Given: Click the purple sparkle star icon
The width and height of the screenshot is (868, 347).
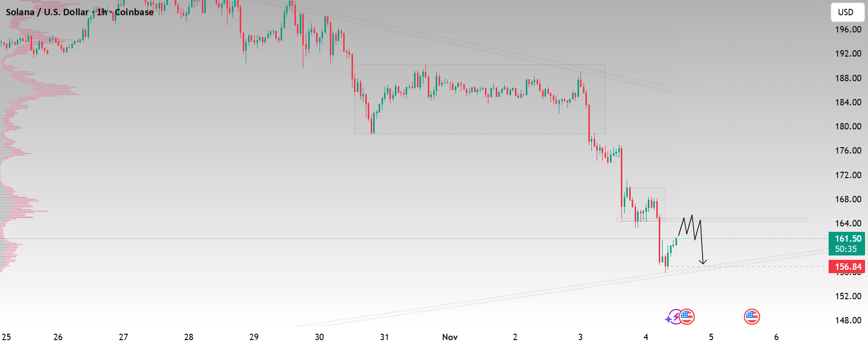Looking at the screenshot, I should 668,319.
